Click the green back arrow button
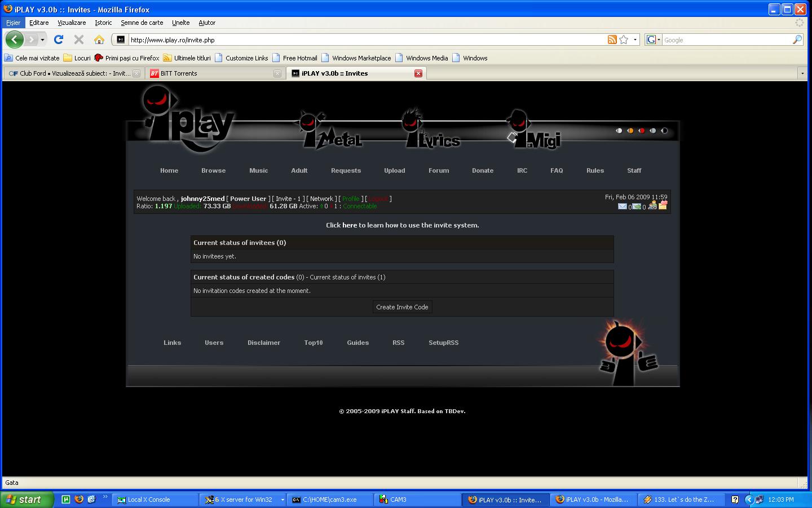The image size is (812, 508). [15, 40]
